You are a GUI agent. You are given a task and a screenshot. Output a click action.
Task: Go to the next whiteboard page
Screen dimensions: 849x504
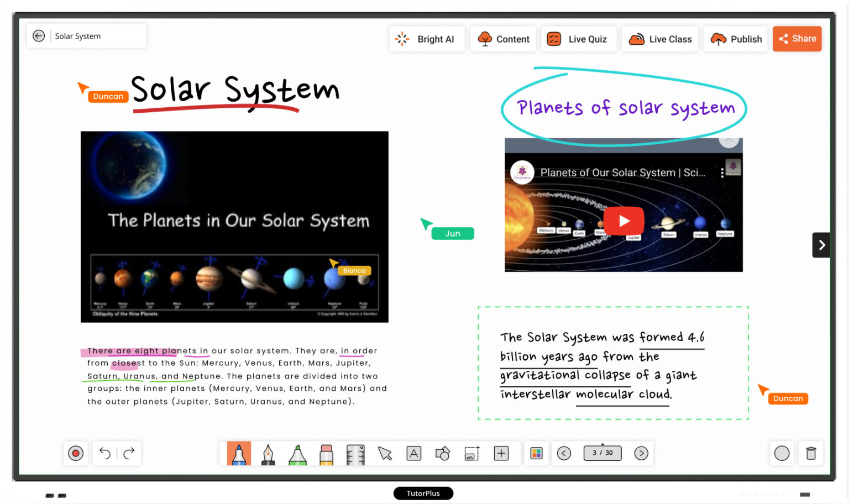click(x=641, y=453)
